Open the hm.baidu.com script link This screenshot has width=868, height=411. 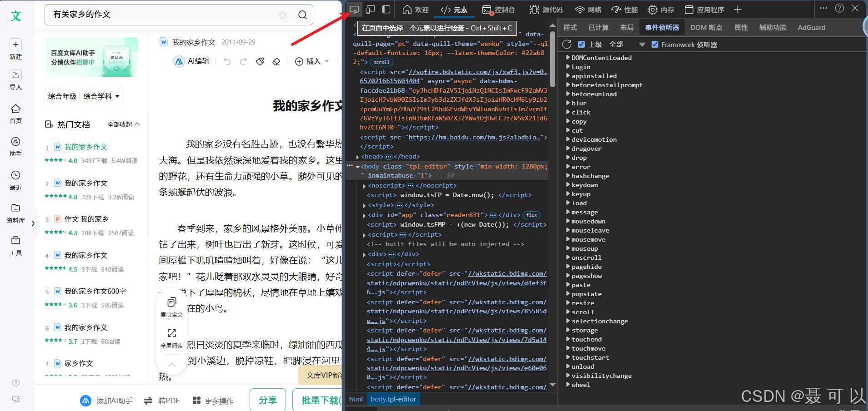point(474,137)
